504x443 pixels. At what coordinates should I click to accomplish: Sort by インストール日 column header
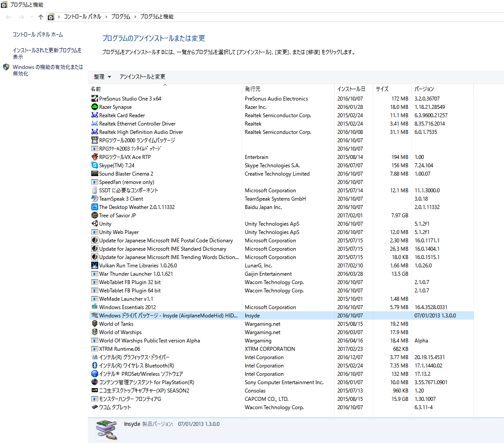(354, 89)
